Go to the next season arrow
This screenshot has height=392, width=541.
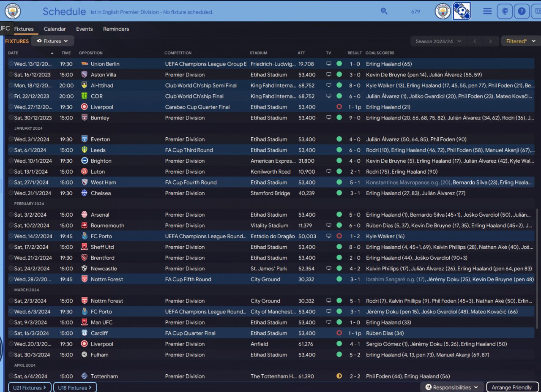point(490,41)
